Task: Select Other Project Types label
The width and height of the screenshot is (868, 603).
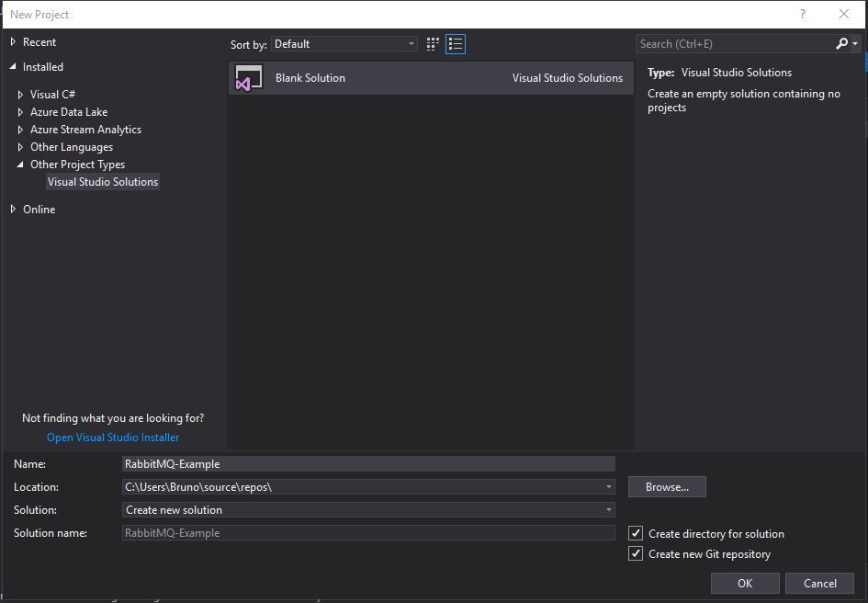Action: 77,165
